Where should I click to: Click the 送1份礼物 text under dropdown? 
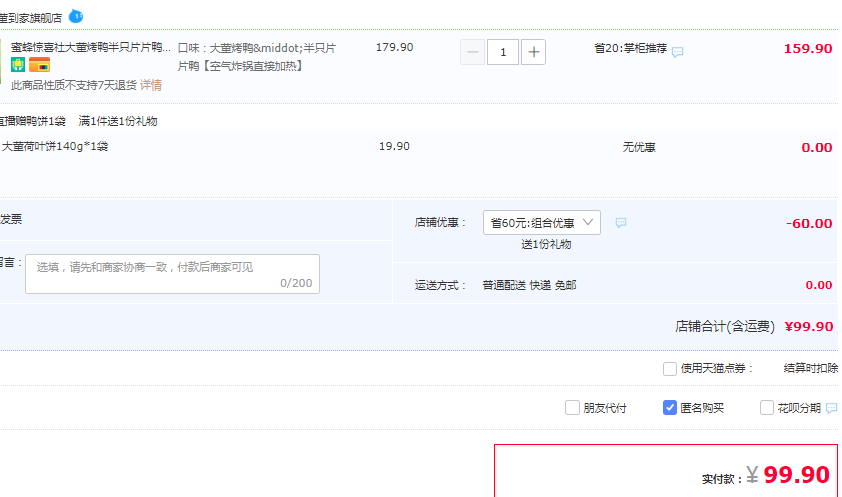[x=546, y=244]
